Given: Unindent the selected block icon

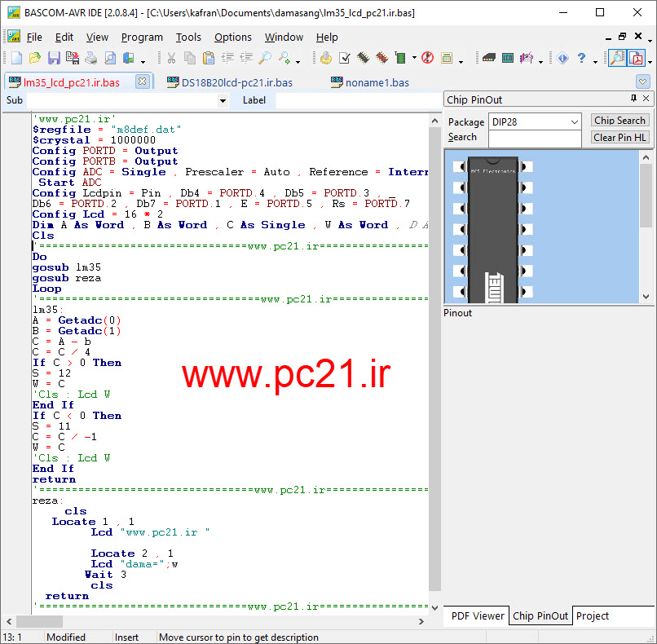Looking at the screenshot, I should [246, 58].
